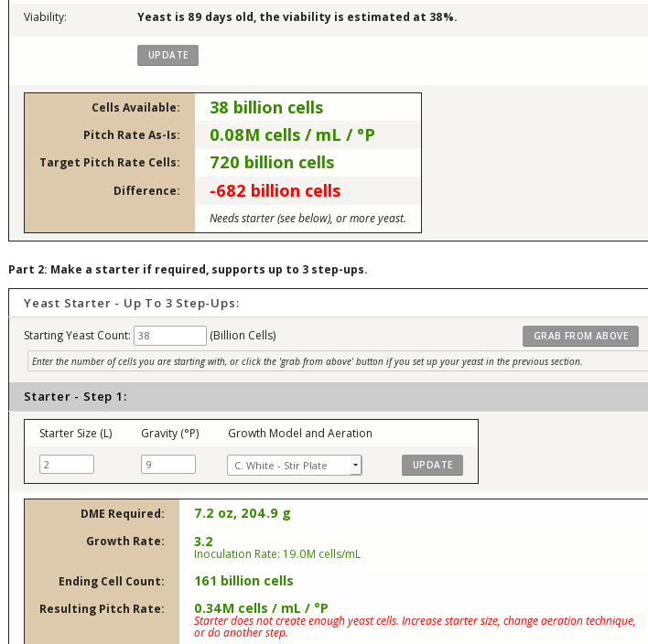Select the 3.2 Growth Rate value

click(203, 541)
